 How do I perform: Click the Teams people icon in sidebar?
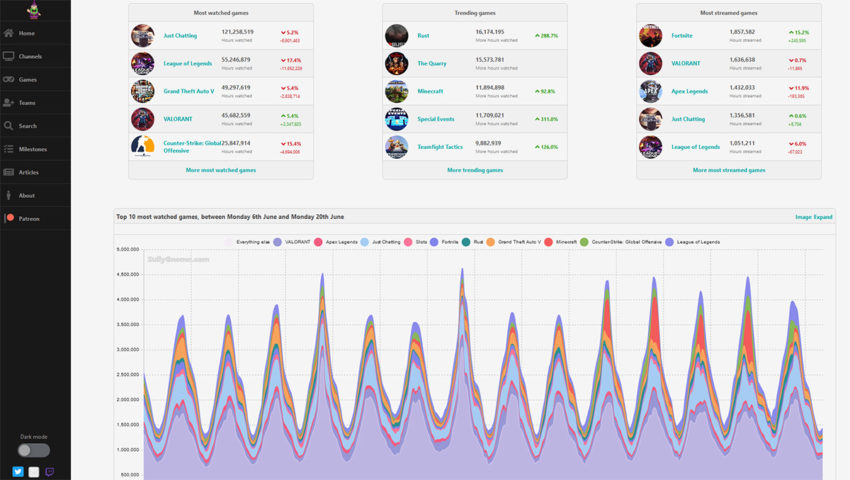click(8, 103)
